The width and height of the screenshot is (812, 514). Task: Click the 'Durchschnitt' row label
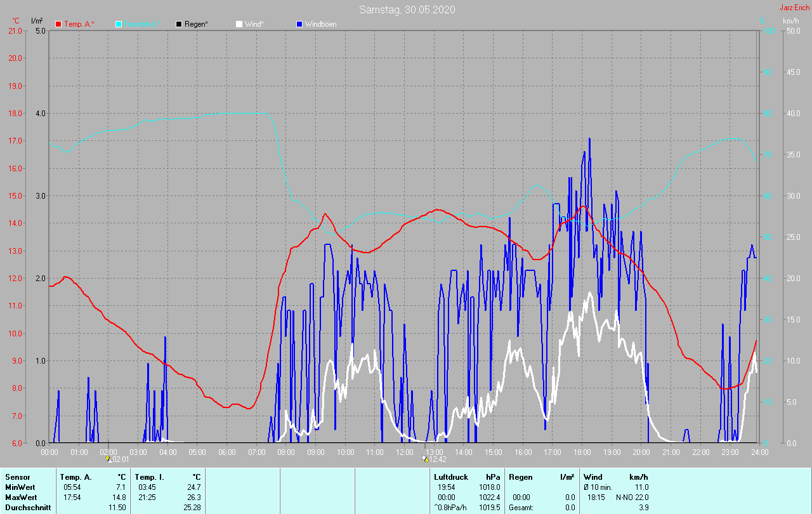(28, 508)
